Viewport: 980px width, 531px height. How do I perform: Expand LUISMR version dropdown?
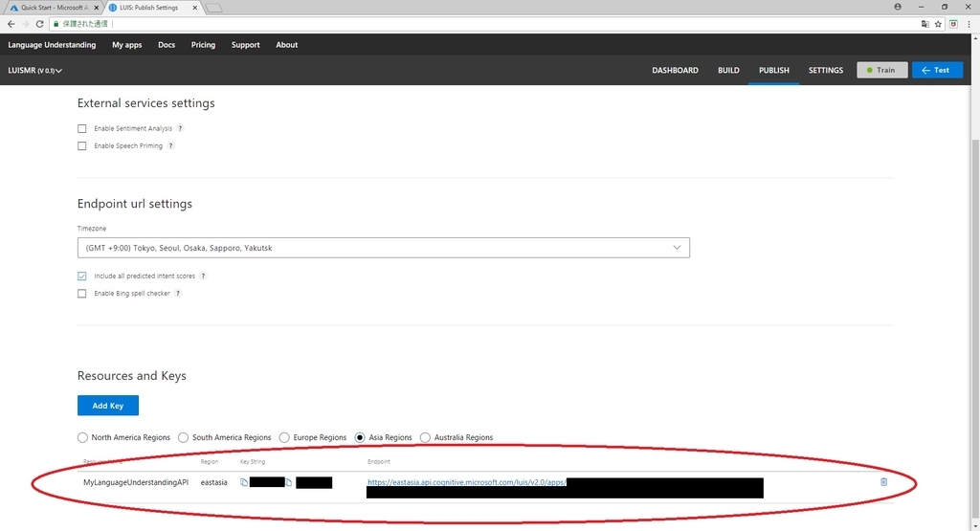pyautogui.click(x=35, y=71)
